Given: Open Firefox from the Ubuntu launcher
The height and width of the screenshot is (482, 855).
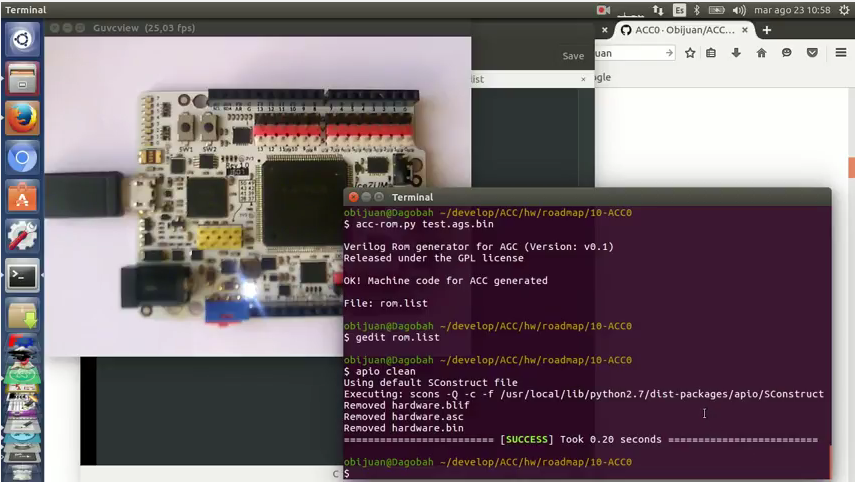Looking at the screenshot, I should click(22, 118).
